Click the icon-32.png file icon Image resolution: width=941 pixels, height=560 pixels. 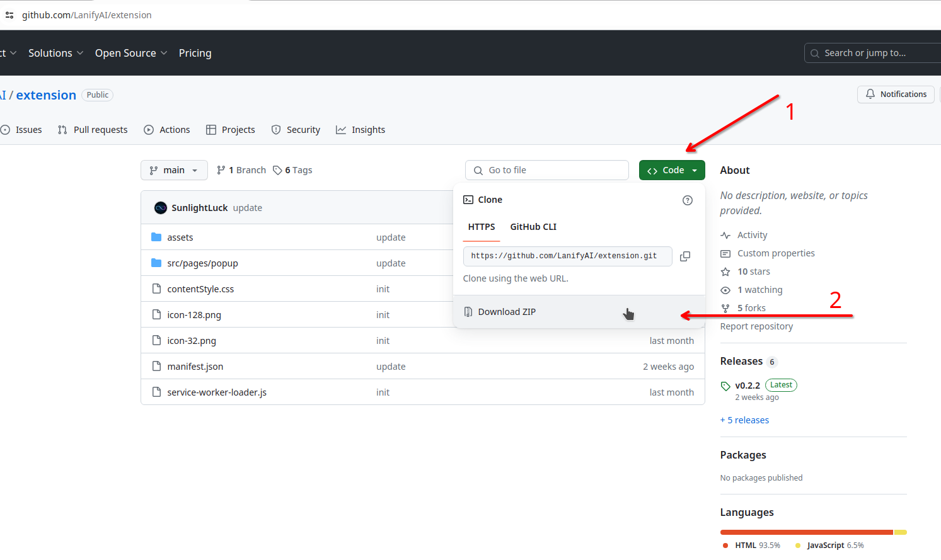point(156,341)
